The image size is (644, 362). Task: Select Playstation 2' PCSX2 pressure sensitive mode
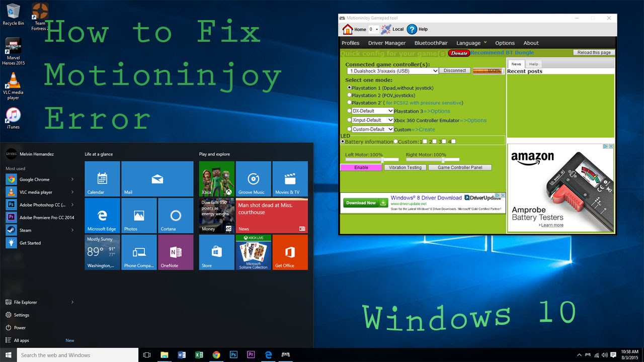click(x=350, y=102)
